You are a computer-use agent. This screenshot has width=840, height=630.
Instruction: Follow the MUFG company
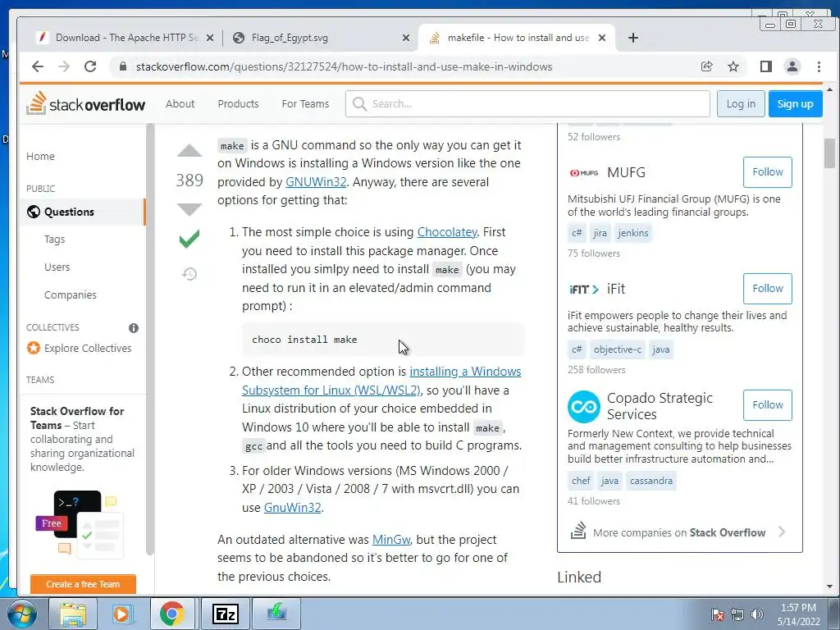(x=768, y=172)
